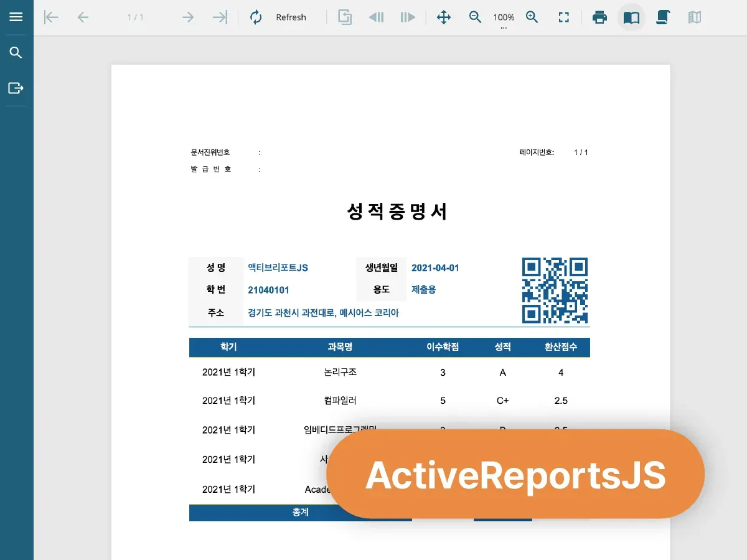Zoom in with magnifier plus

point(532,17)
